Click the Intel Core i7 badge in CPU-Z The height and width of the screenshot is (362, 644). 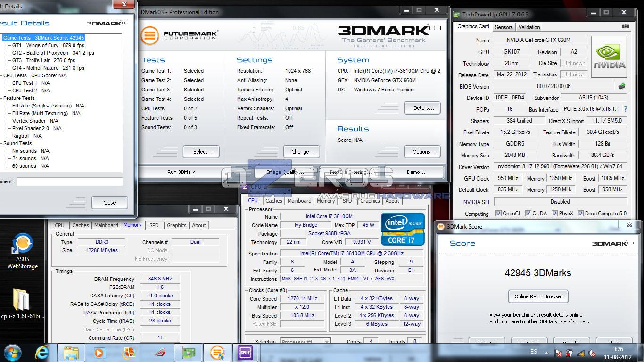click(403, 229)
